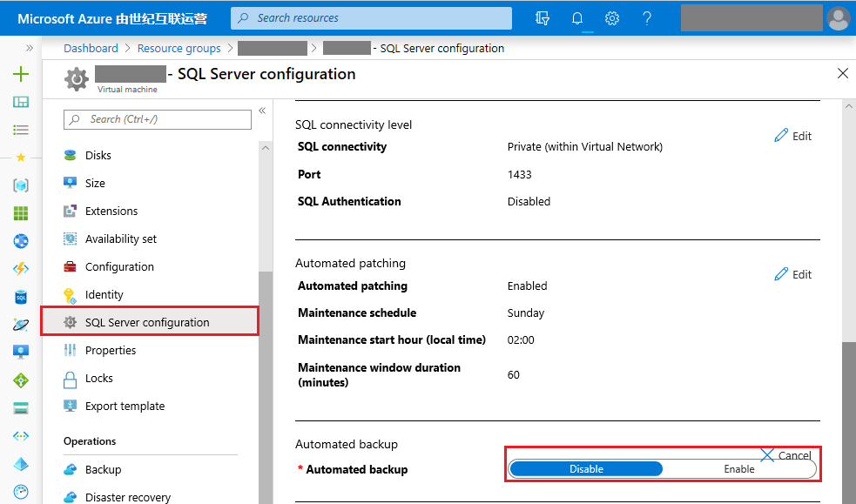This screenshot has height=504, width=856.
Task: Select Disable for Automated backup
Action: [x=586, y=469]
